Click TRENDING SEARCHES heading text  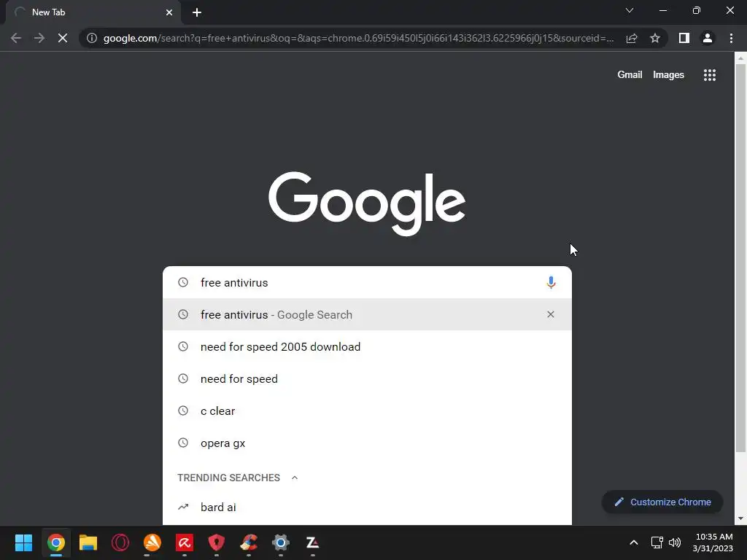[x=228, y=478]
